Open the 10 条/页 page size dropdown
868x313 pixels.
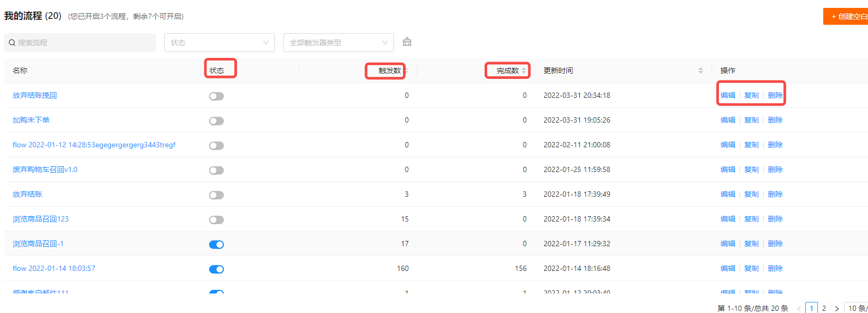coord(856,308)
